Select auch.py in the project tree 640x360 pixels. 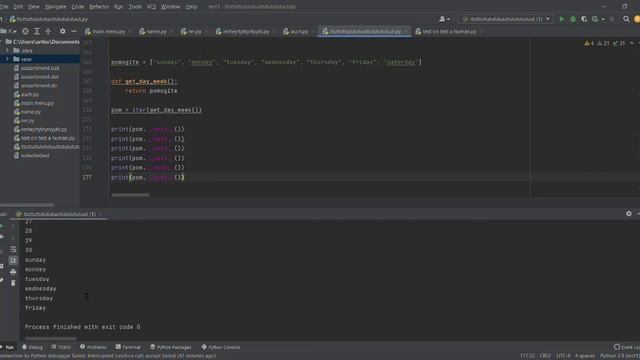pyautogui.click(x=30, y=94)
